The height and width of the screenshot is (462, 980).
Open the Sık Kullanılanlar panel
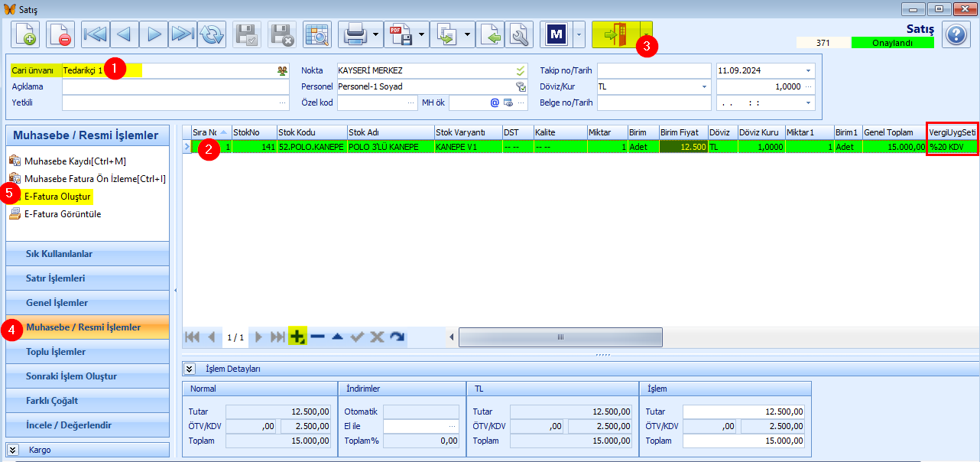[x=87, y=254]
